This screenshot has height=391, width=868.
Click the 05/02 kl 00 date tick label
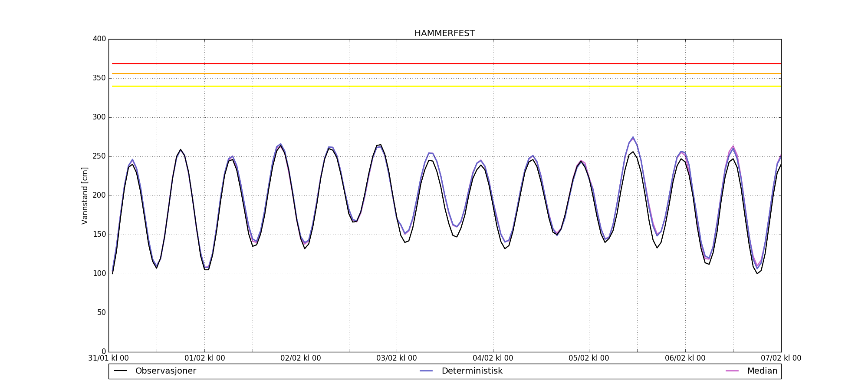click(x=589, y=358)
